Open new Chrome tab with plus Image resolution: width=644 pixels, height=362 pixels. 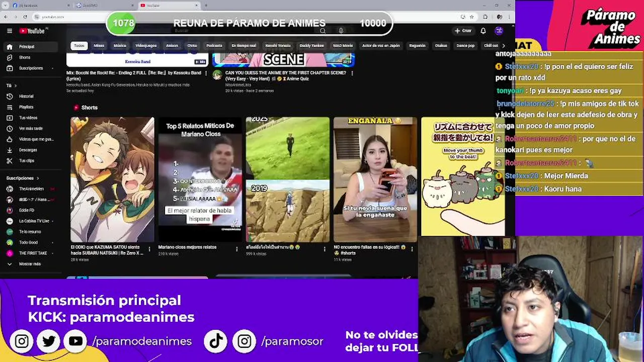point(206,5)
